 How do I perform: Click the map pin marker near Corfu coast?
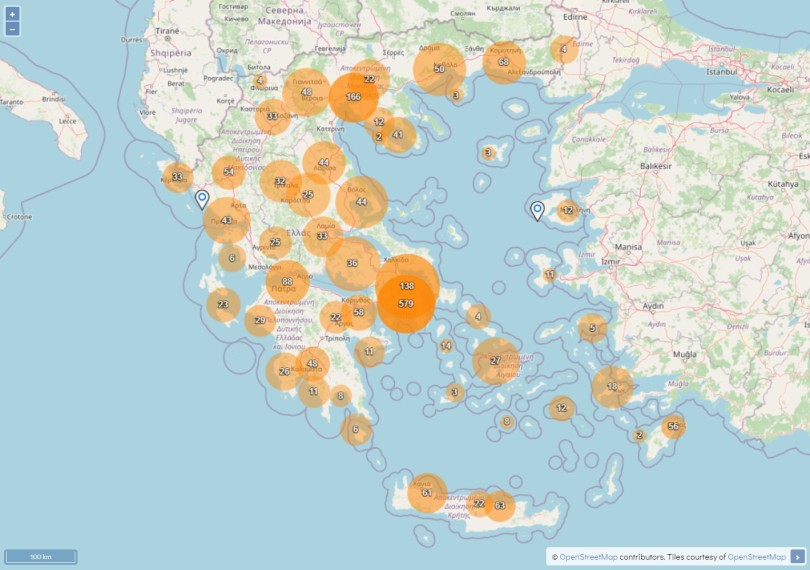click(202, 199)
